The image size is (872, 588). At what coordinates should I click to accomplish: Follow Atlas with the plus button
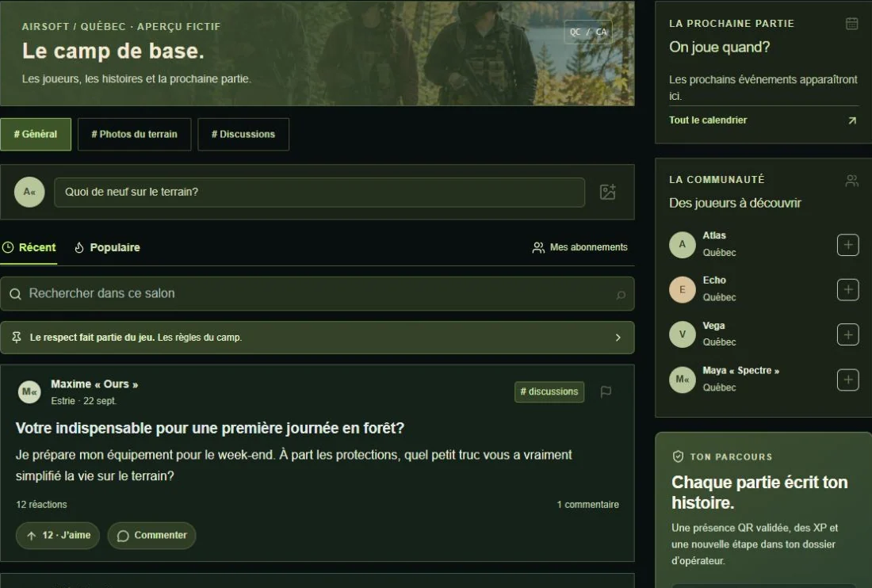pyautogui.click(x=847, y=245)
